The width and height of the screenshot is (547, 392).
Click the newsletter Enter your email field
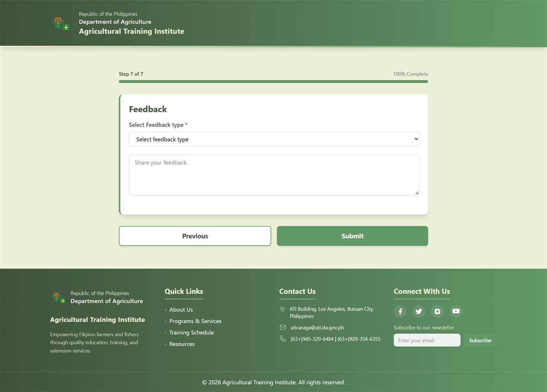427,340
